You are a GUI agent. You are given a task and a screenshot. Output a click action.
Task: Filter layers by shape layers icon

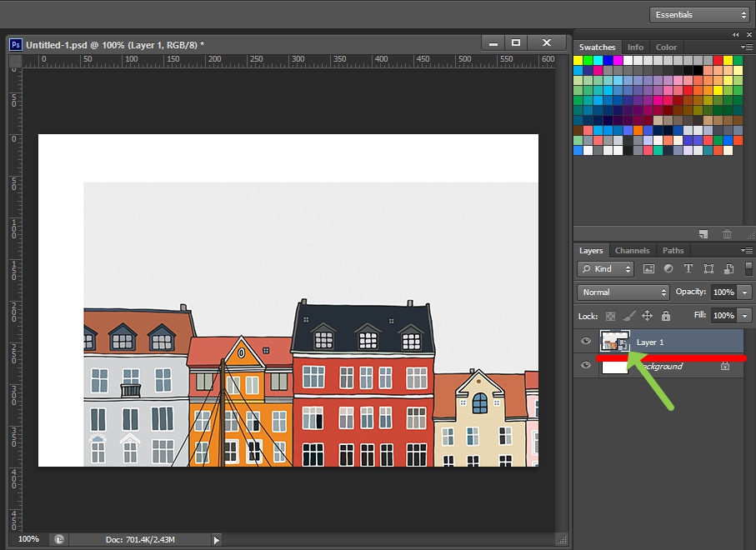(708, 269)
